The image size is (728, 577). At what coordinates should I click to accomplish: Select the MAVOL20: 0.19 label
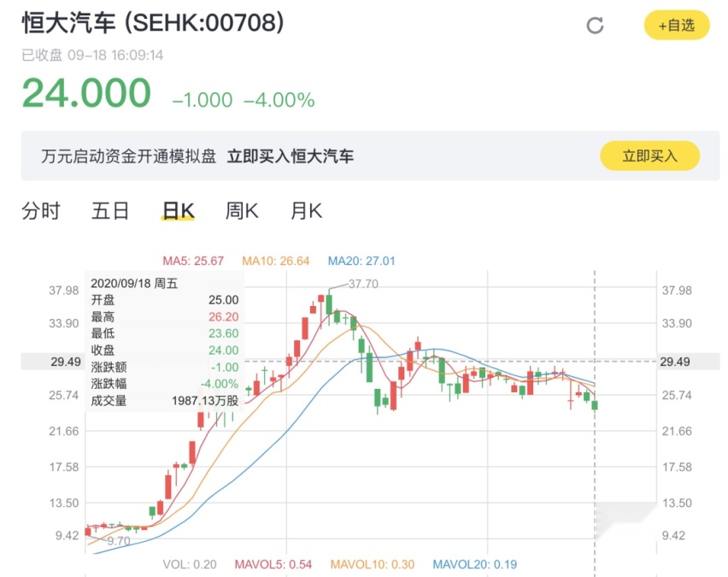click(x=474, y=564)
